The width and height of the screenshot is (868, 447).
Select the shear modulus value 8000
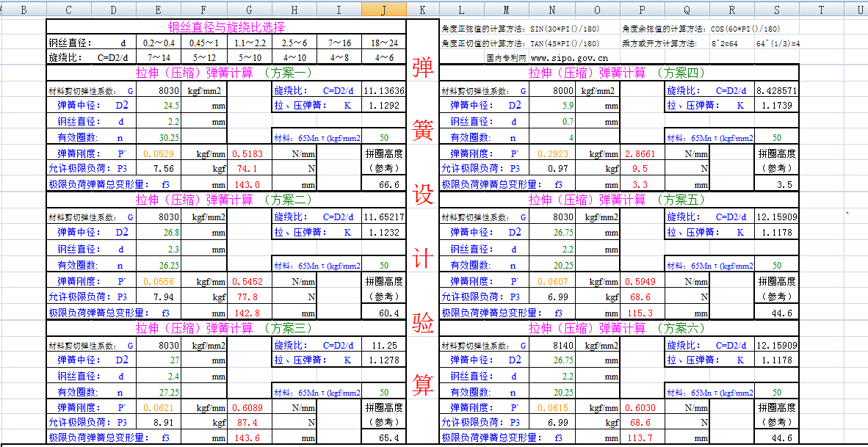(552, 91)
